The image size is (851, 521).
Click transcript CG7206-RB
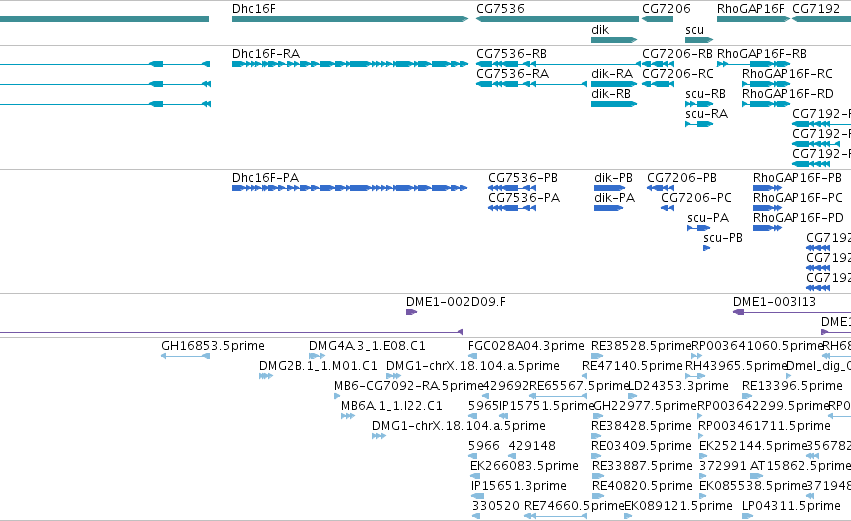658,64
